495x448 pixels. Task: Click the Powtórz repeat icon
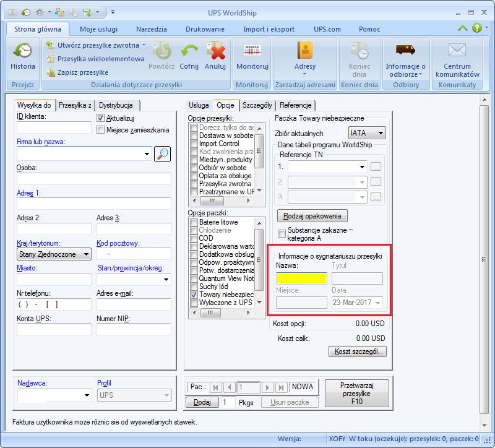pos(162,51)
